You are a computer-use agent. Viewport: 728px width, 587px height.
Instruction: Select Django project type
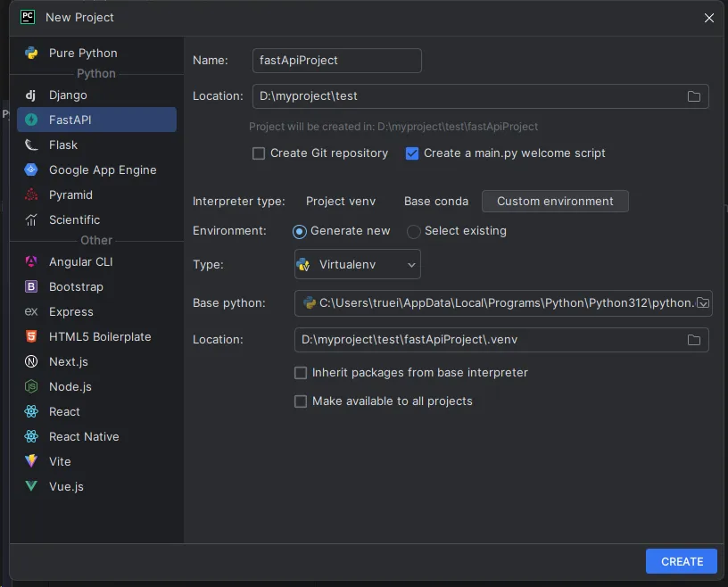click(96, 95)
